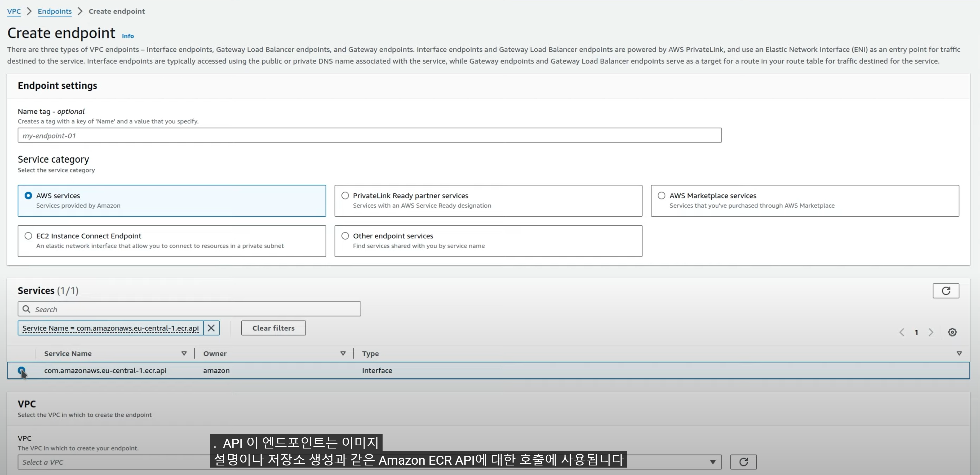Sort by Type column arrow
The height and width of the screenshot is (475, 980).
point(959,353)
